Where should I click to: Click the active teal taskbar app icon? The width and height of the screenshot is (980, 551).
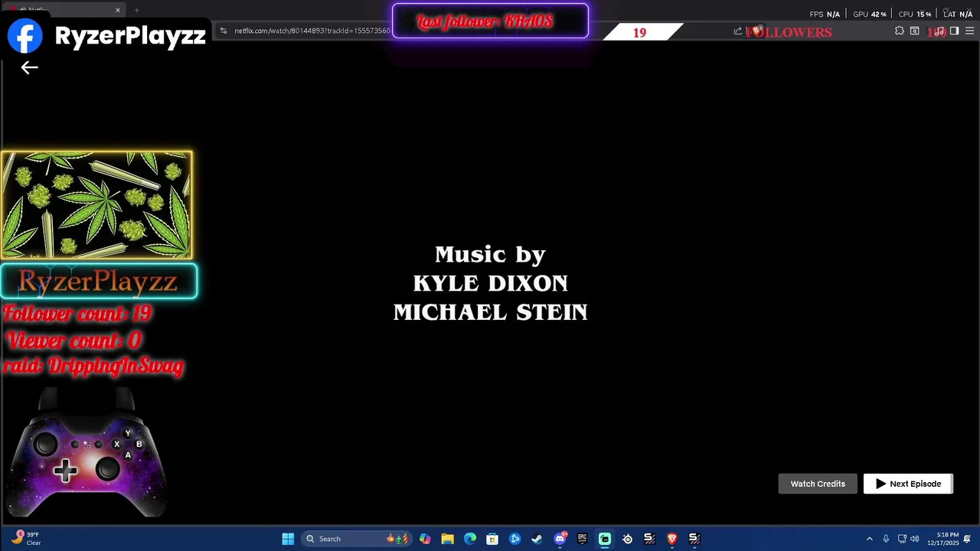coord(604,539)
